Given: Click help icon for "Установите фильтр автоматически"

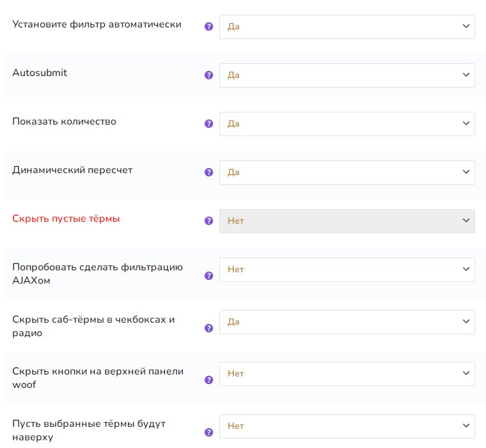Looking at the screenshot, I should (208, 27).
